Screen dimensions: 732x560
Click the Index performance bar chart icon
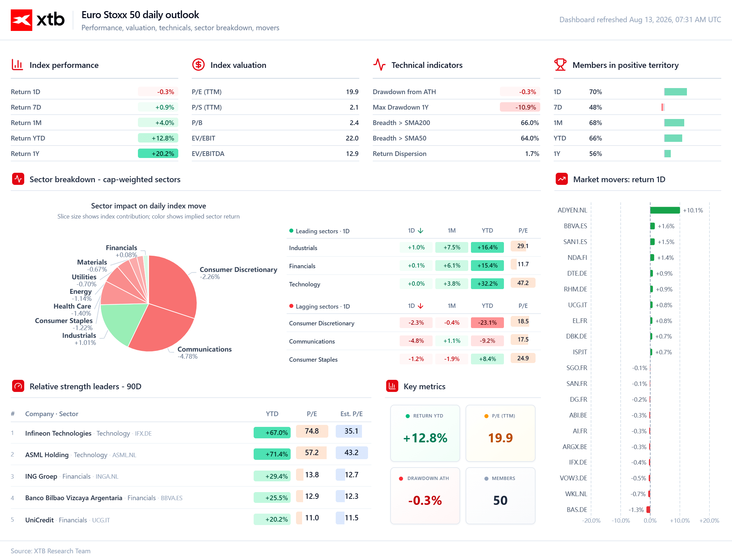click(17, 65)
